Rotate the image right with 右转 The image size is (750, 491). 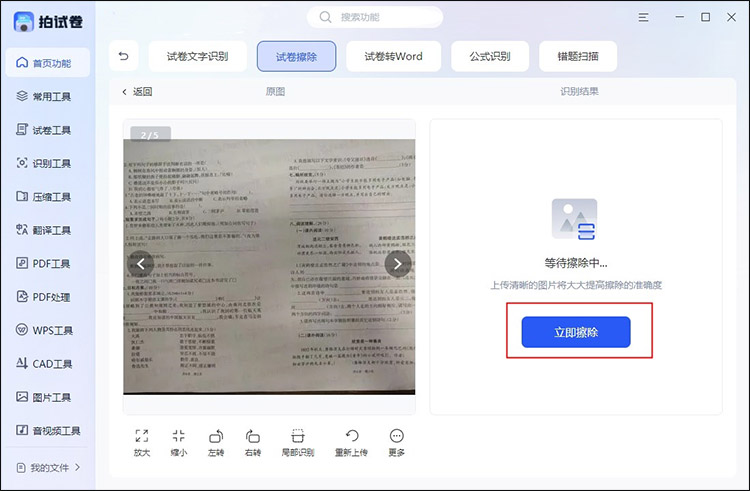[253, 443]
